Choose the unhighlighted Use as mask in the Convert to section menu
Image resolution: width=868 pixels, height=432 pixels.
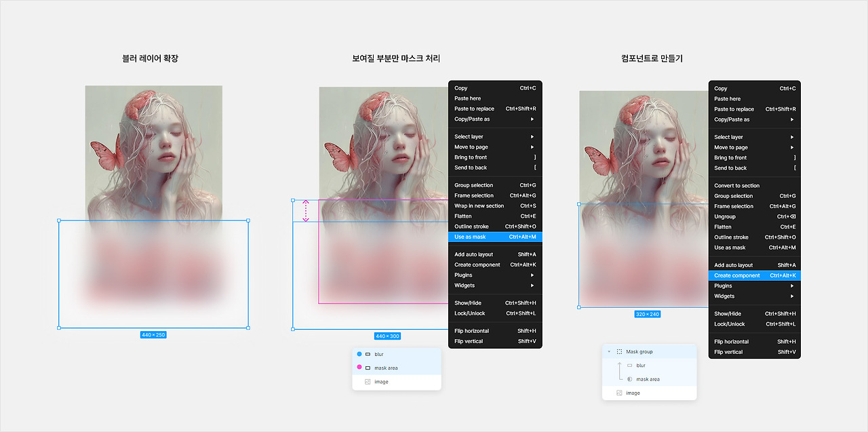[x=755, y=248]
